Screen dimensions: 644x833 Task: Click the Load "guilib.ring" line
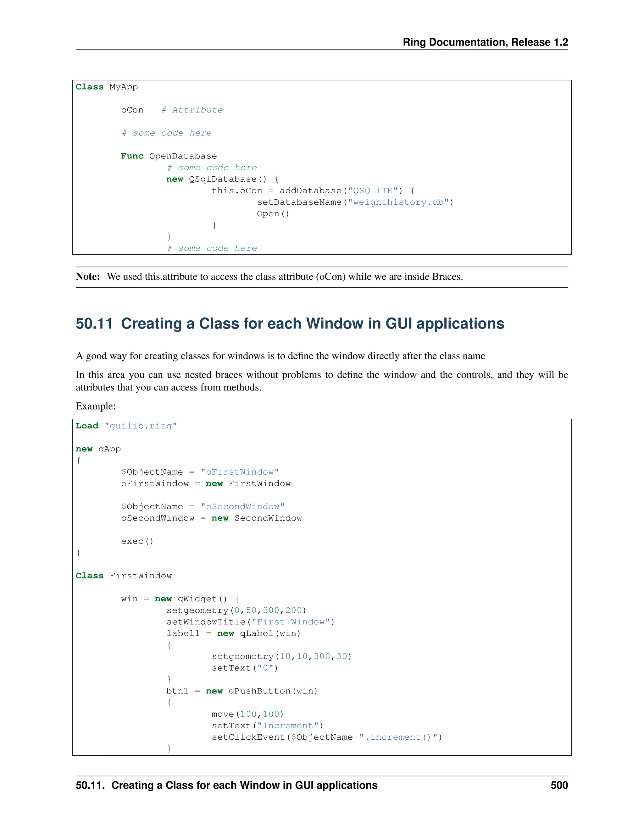click(x=126, y=426)
